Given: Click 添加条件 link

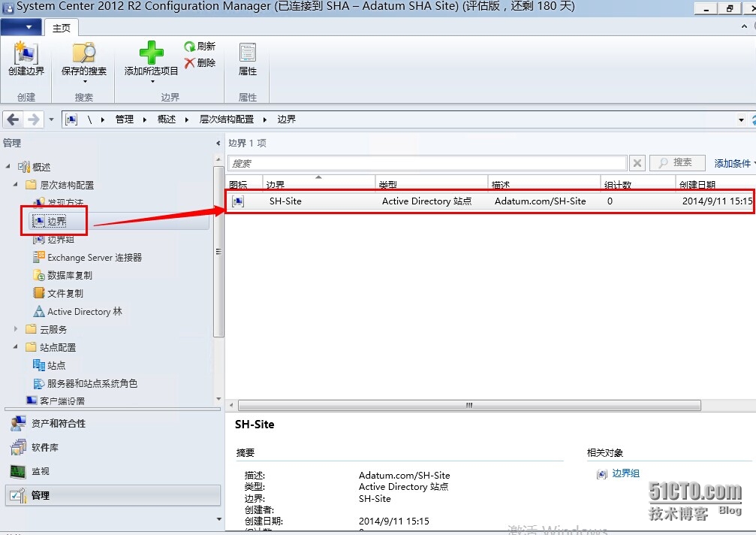Looking at the screenshot, I should coord(733,164).
